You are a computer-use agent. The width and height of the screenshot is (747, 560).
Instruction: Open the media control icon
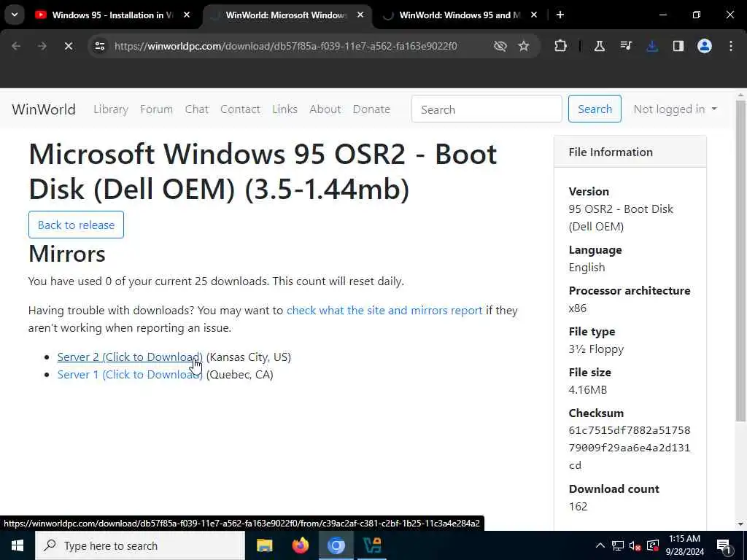point(626,46)
